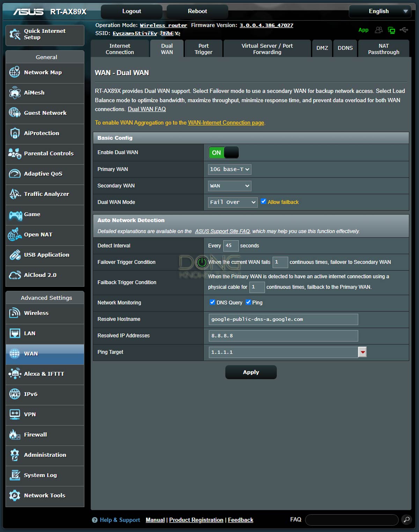Toggle the Enable Dual WAN switch
419x532 pixels.
tap(224, 153)
